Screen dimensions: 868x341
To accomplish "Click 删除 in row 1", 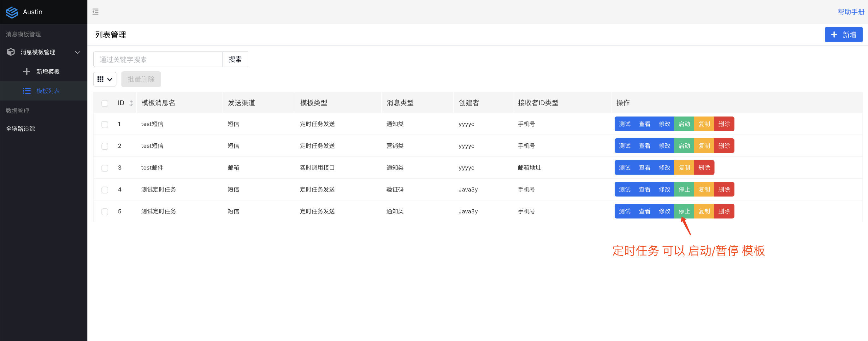I will 724,124.
